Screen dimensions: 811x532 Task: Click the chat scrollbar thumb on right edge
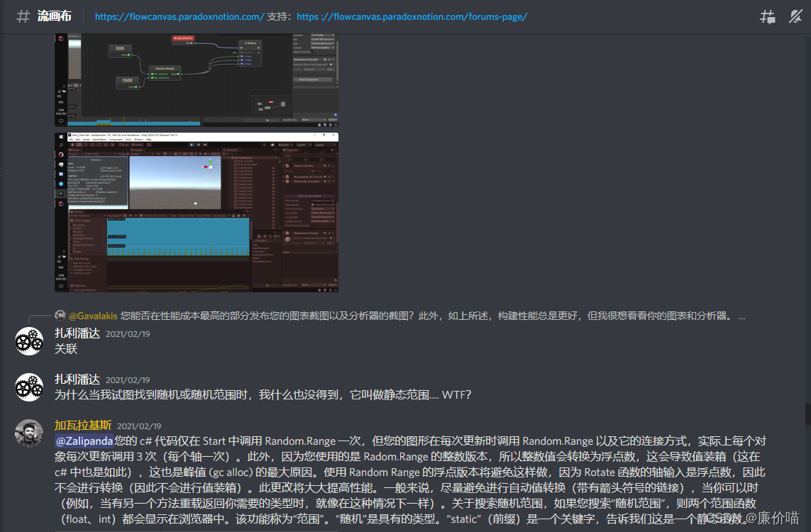(807, 414)
